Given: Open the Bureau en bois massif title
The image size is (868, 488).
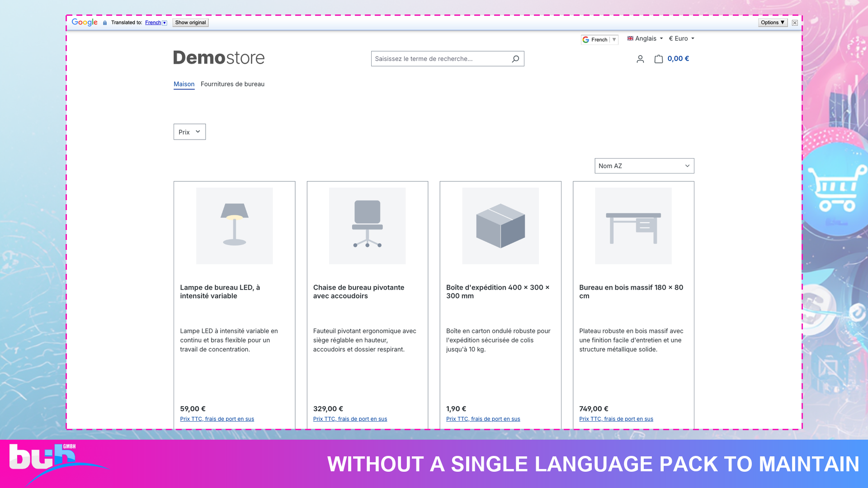Looking at the screenshot, I should tap(631, 291).
